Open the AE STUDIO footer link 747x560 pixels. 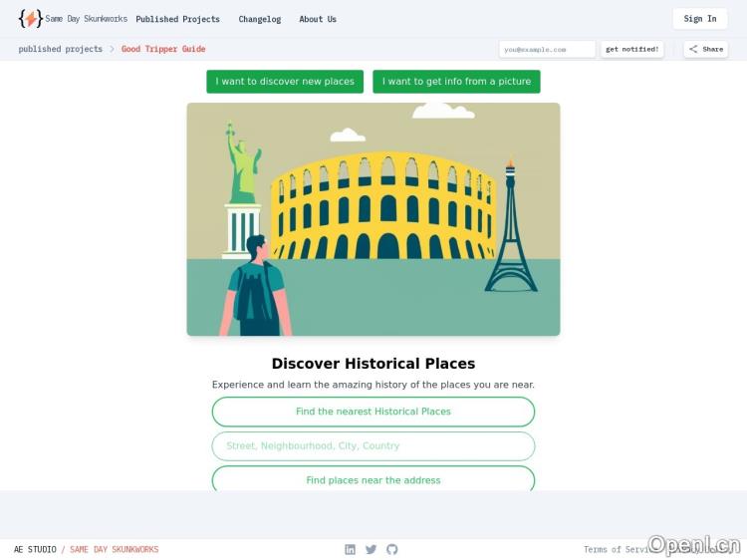pos(35,549)
